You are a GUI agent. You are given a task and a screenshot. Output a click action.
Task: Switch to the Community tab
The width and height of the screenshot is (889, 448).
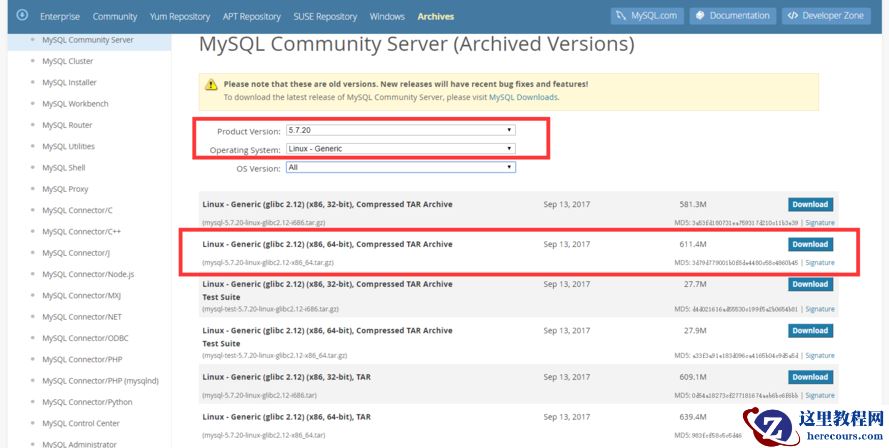point(115,16)
